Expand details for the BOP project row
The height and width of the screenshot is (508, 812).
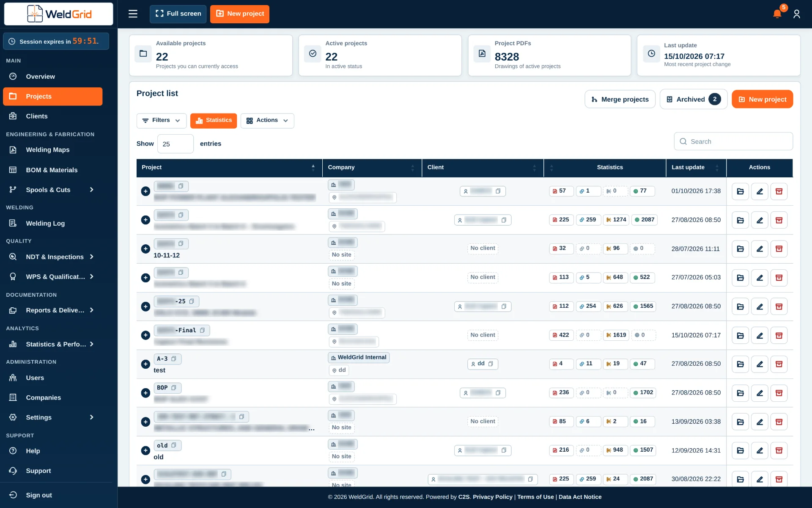[x=145, y=393]
